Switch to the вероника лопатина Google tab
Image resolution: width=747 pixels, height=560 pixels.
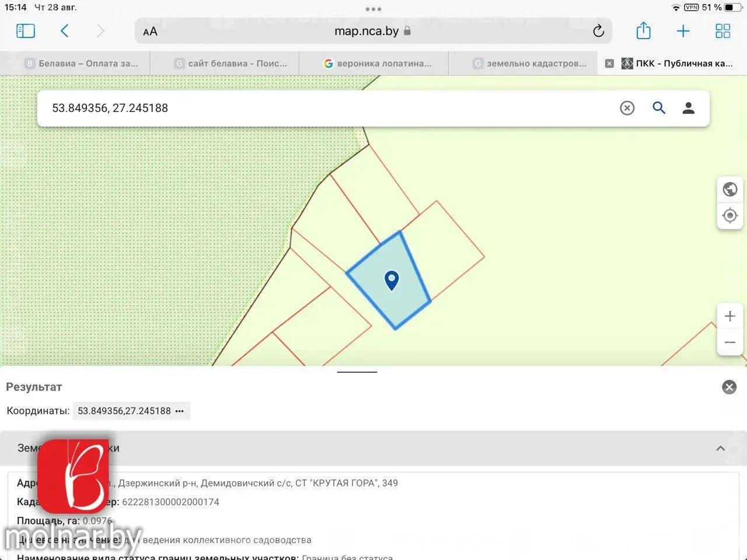coord(378,64)
